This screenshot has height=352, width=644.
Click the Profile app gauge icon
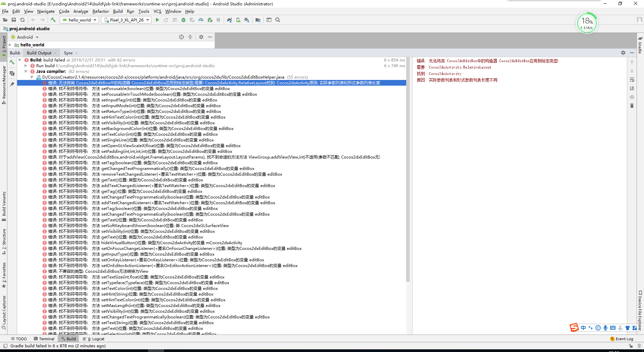pos(201,20)
